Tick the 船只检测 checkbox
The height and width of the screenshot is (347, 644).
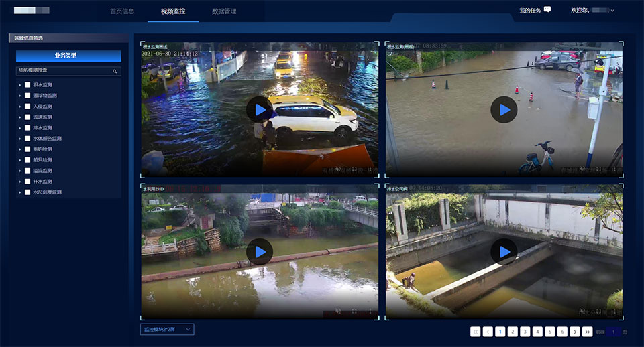[28, 160]
